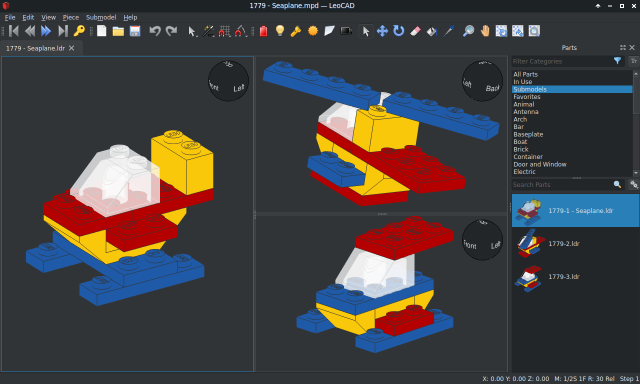Viewport: 640px width, 384px height.
Task: Toggle the snap angle option
Action: pos(241,31)
